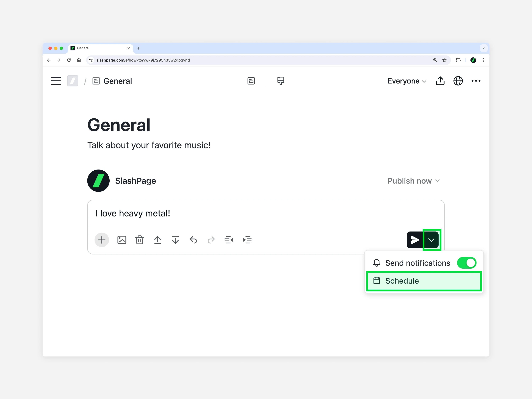Go back in browser history
This screenshot has width=532, height=399.
(x=49, y=60)
